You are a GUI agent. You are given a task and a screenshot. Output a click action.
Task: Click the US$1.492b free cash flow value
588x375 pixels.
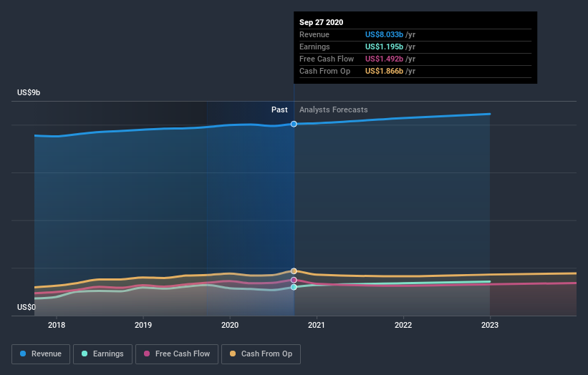384,59
